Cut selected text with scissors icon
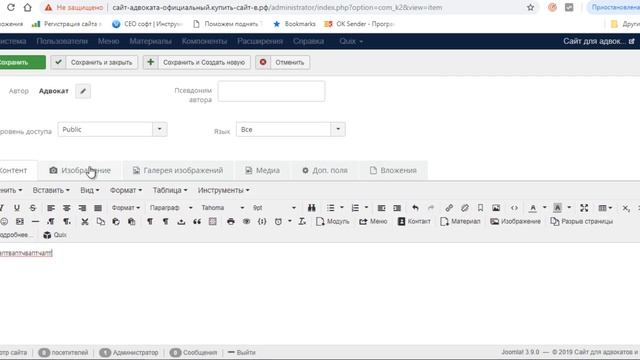Image resolution: width=640 pixels, height=360 pixels. point(84,221)
